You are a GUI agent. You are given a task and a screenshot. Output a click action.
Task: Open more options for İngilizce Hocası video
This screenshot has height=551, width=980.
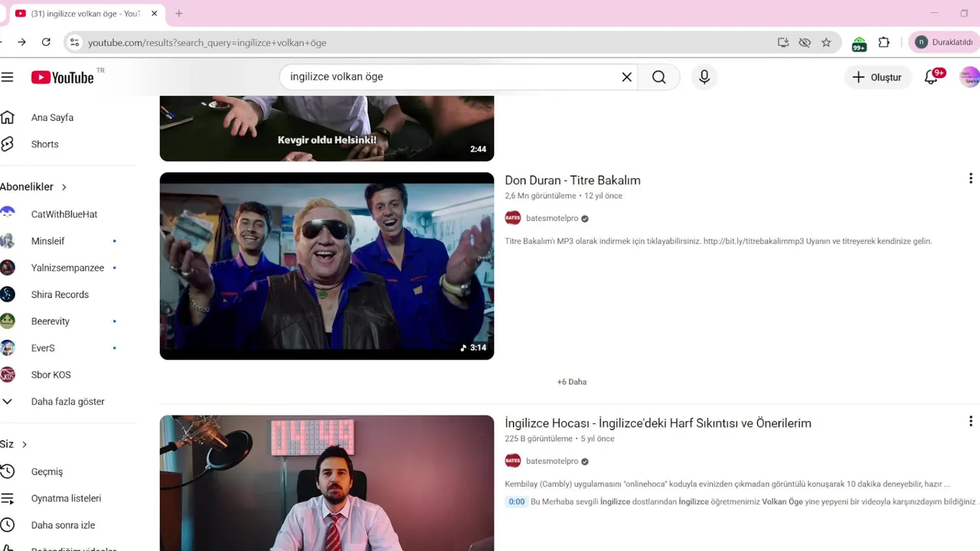tap(970, 422)
